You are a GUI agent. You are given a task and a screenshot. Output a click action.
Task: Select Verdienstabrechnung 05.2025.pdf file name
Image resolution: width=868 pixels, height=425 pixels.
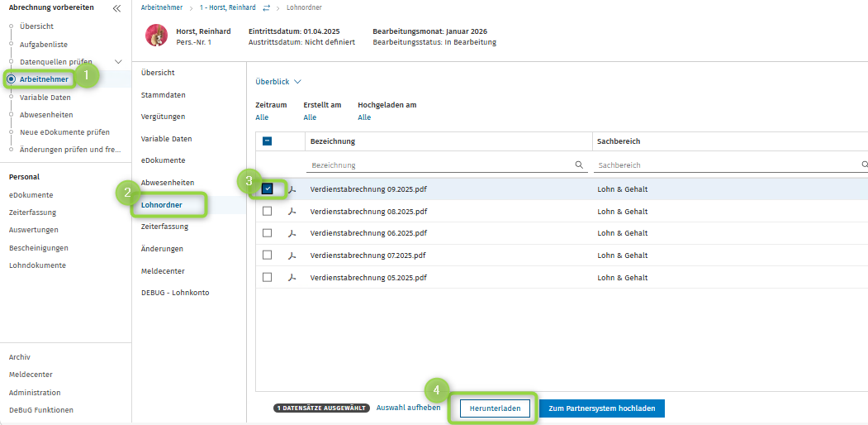(368, 277)
